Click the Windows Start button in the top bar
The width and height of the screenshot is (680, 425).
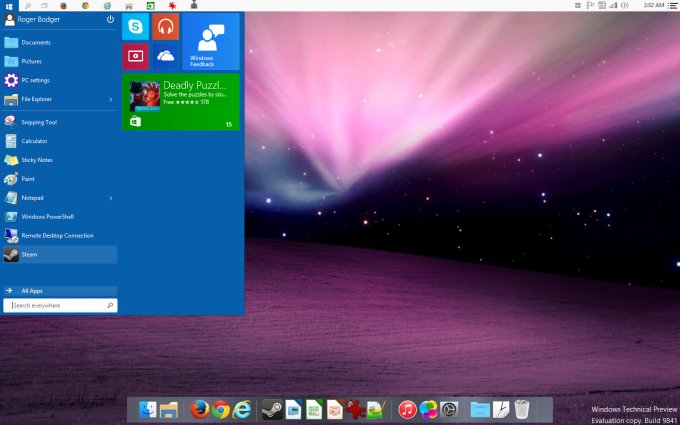click(x=7, y=6)
